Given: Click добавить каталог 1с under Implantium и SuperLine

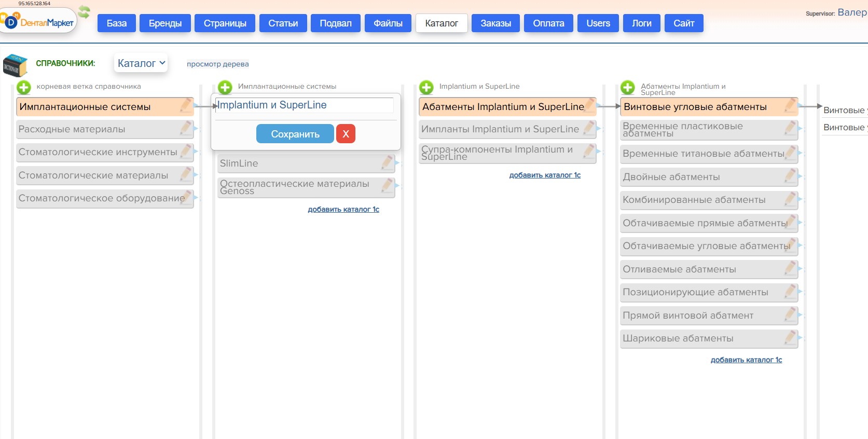Looking at the screenshot, I should point(545,175).
